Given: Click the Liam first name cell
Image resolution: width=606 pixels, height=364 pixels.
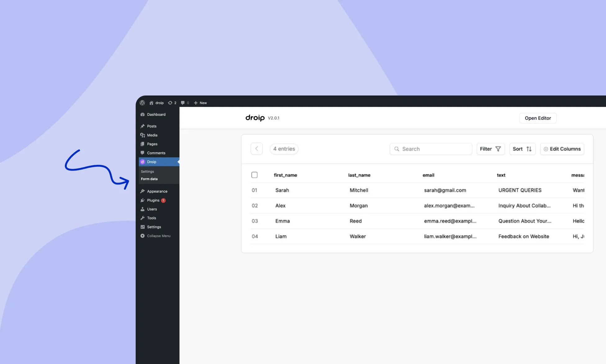Looking at the screenshot, I should click(x=281, y=237).
